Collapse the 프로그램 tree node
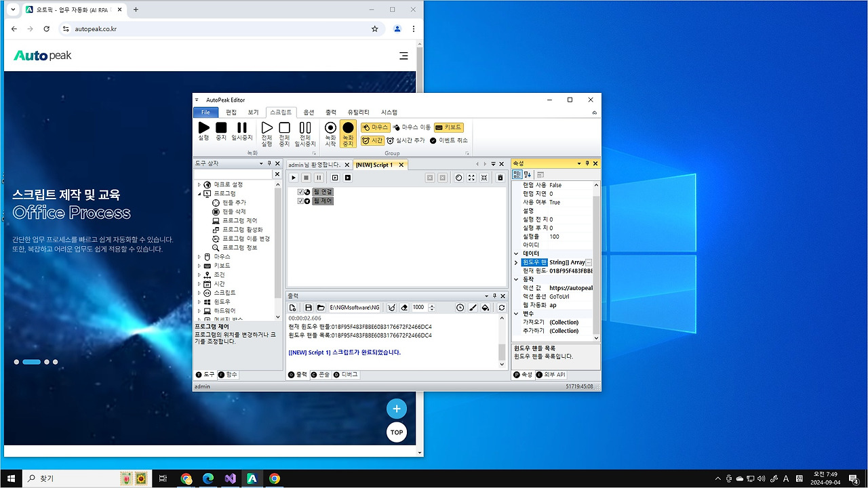 199,194
